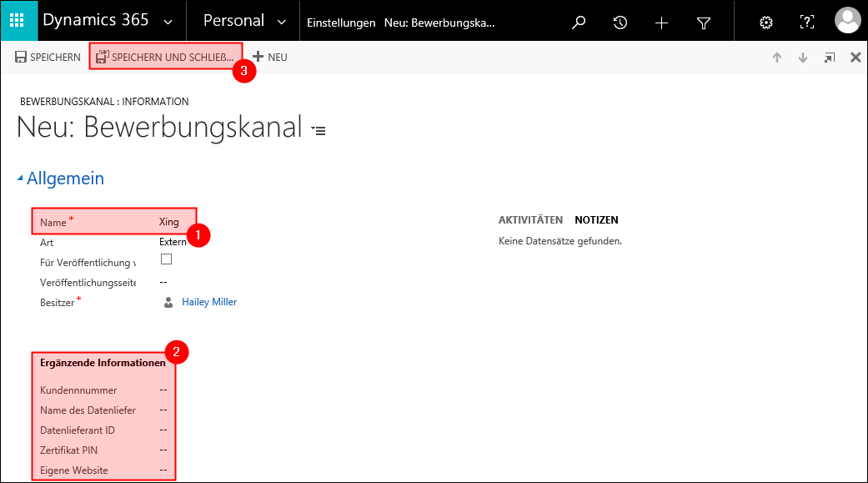Image resolution: width=868 pixels, height=483 pixels.
Task: Open the Personal area dropdown
Action: (281, 22)
